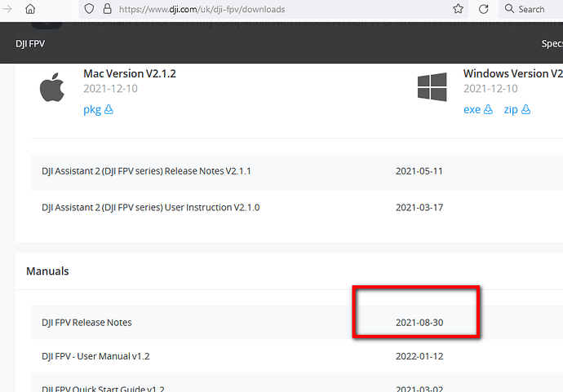Download the Windows exe installer
The width and height of the screenshot is (563, 392).
tap(478, 110)
